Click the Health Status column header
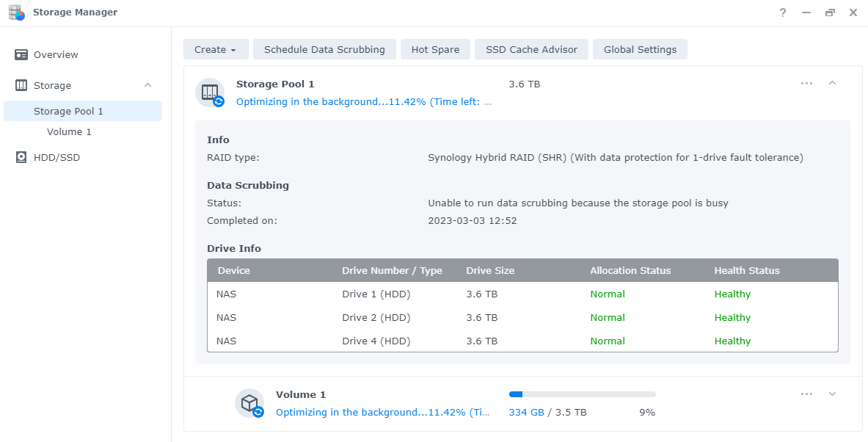Screen dimensions: 868x442 coord(747,271)
